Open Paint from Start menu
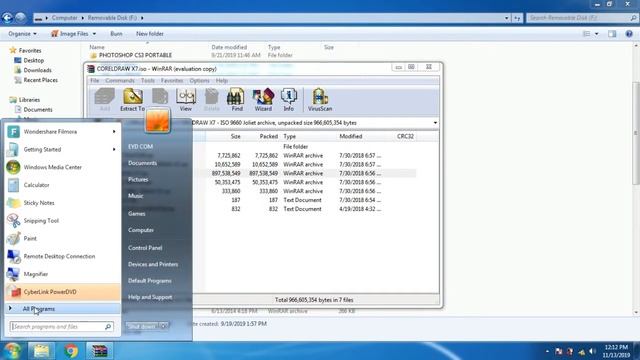The image size is (640, 360). [62, 238]
